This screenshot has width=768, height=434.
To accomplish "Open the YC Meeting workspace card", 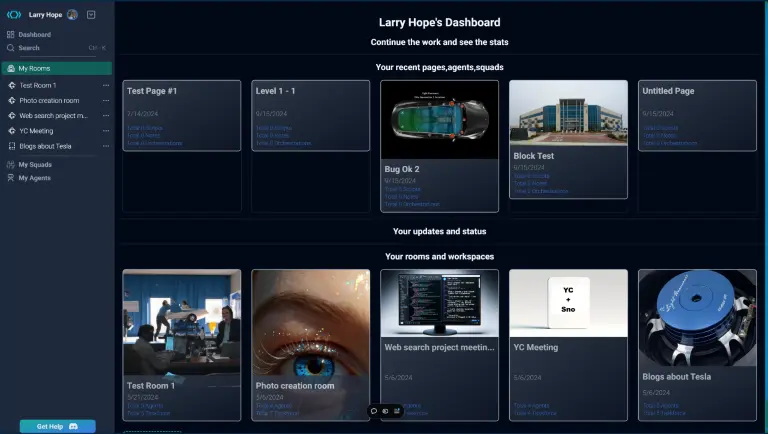I will (x=568, y=345).
